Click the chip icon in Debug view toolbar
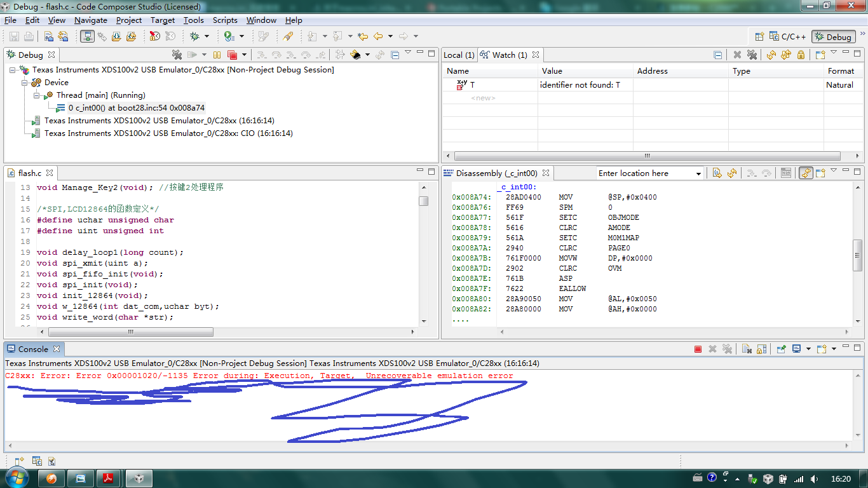The image size is (868, 488). tap(356, 55)
